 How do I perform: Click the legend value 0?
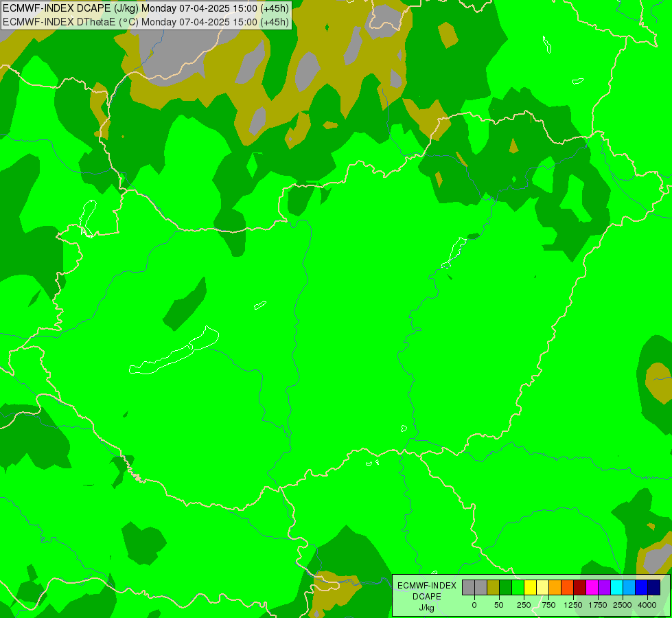coord(474,605)
